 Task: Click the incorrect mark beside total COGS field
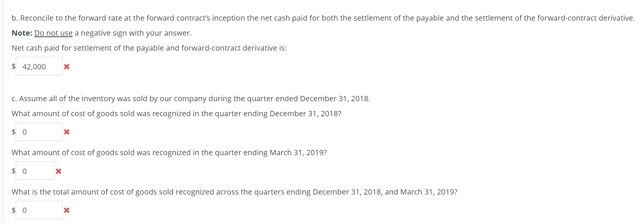[67, 210]
